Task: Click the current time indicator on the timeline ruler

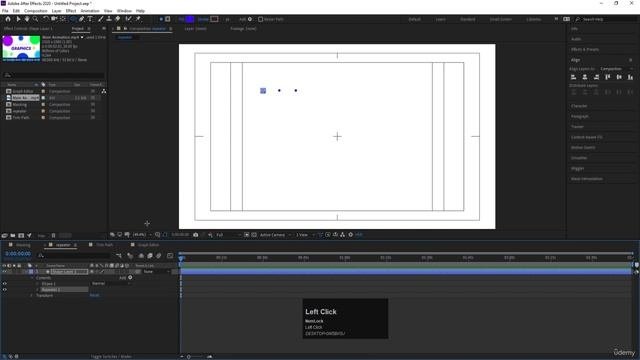Action: point(181,258)
